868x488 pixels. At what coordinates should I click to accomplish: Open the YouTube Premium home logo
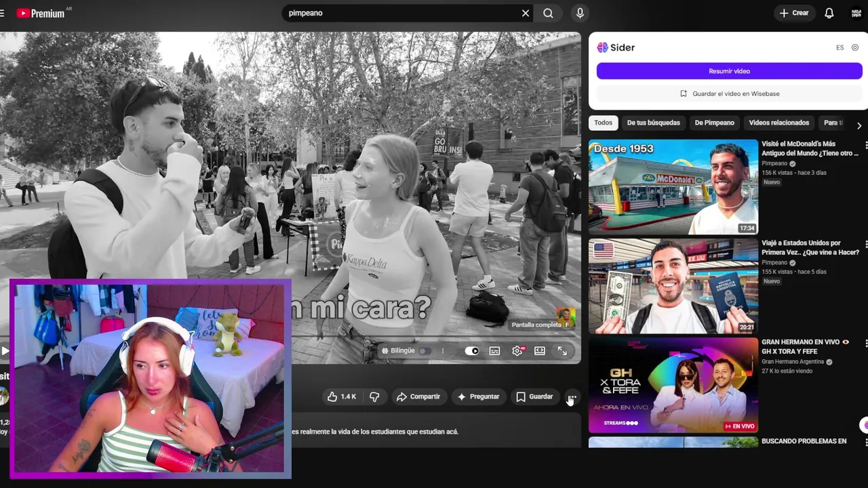[x=42, y=13]
